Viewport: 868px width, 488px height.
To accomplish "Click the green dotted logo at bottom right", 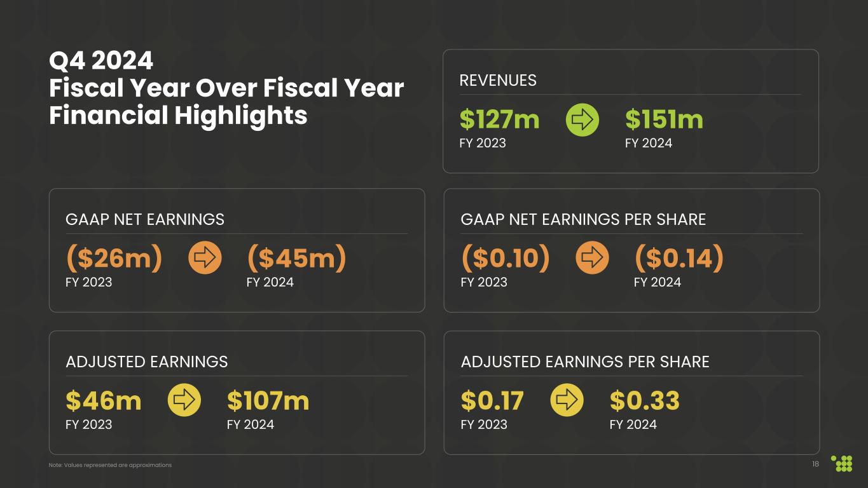I will 843,464.
